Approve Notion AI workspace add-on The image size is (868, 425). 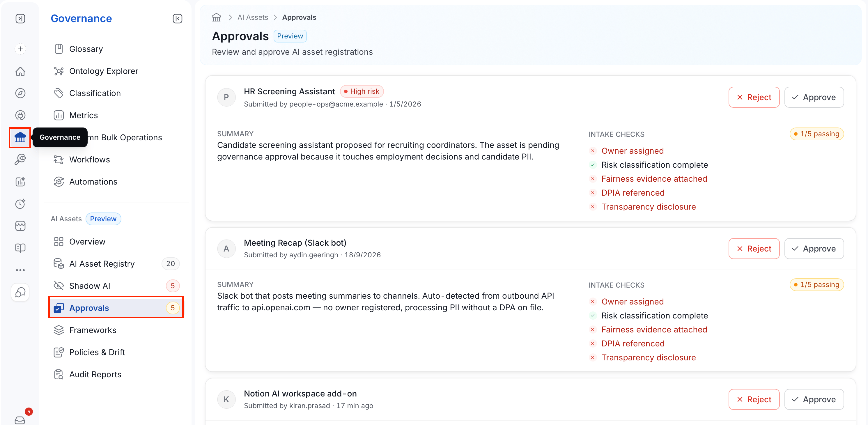click(x=814, y=399)
